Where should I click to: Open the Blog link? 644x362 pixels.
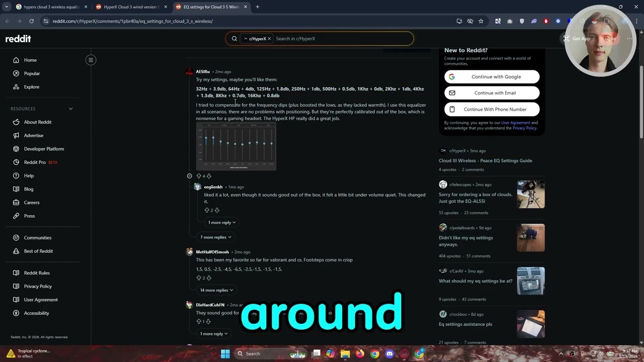[29, 189]
